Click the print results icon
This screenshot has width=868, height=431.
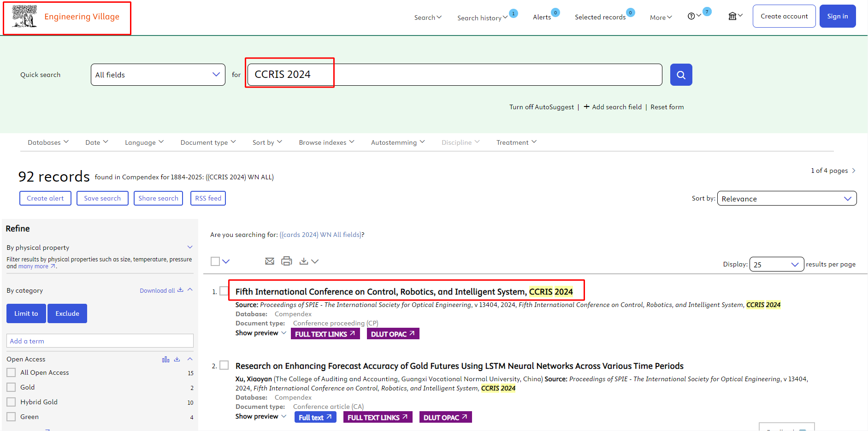pos(287,261)
